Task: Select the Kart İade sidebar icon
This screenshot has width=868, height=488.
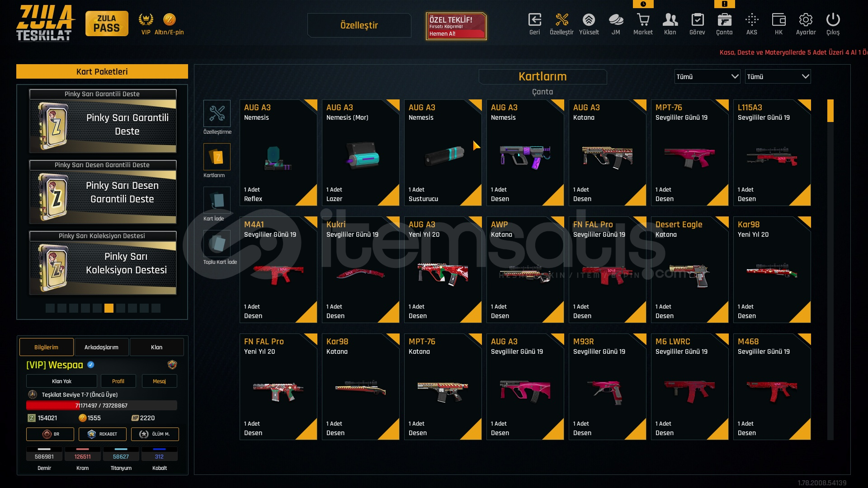Action: point(217,200)
